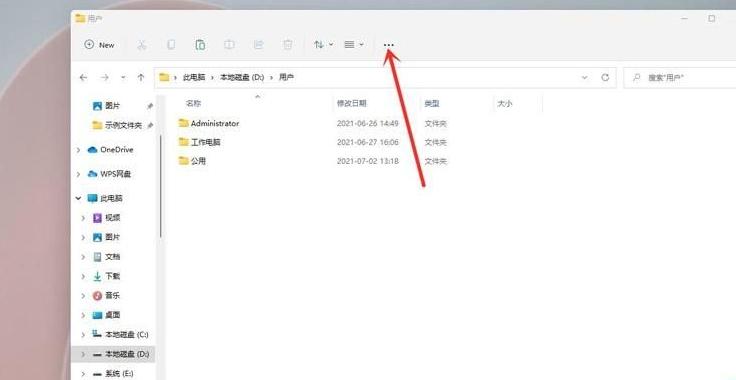
Task: Go back using the back arrow
Action: (84, 77)
